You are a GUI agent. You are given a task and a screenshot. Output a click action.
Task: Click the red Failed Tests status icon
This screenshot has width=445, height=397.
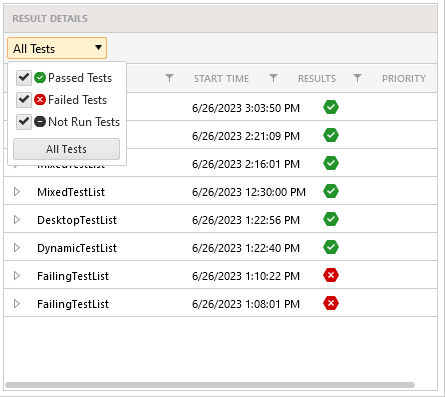point(40,100)
